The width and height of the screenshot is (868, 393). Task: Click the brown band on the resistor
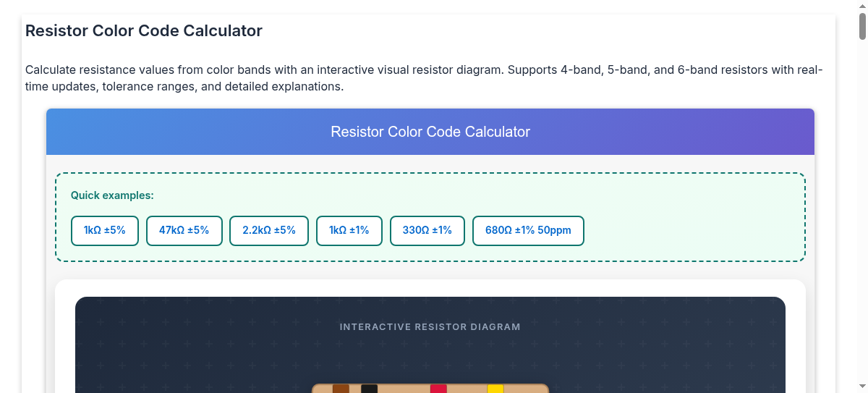[341, 389]
